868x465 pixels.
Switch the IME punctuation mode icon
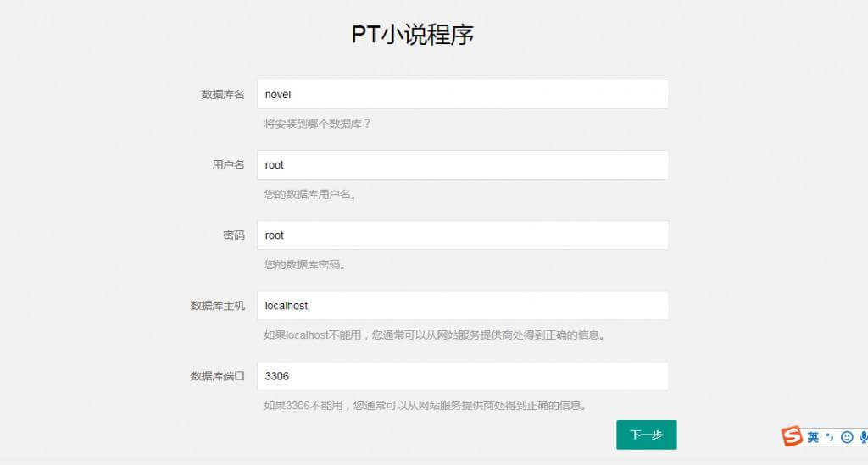829,437
